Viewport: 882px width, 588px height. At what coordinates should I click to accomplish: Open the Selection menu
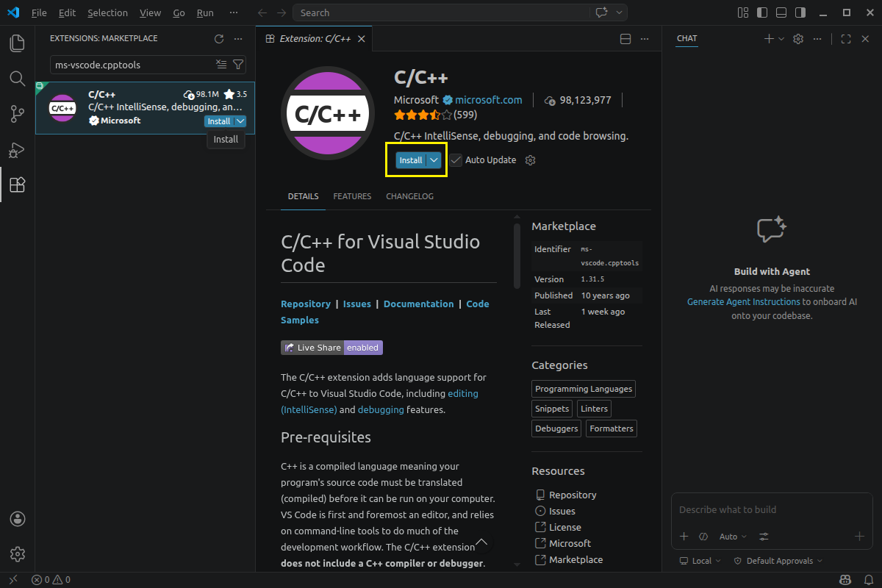pyautogui.click(x=107, y=12)
